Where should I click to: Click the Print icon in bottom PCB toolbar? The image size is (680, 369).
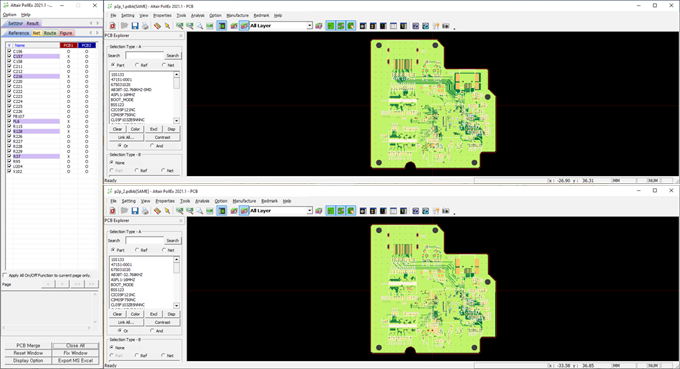click(145, 211)
